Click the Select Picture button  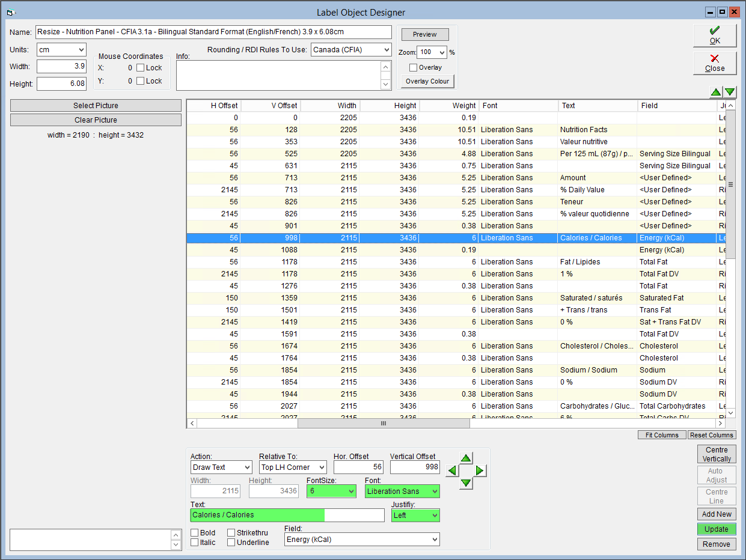[x=96, y=106]
